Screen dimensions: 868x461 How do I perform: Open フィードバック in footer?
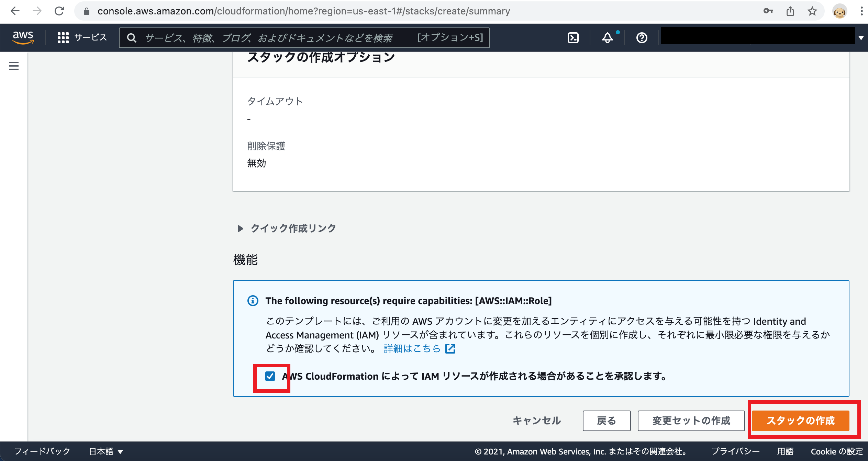pos(42,451)
